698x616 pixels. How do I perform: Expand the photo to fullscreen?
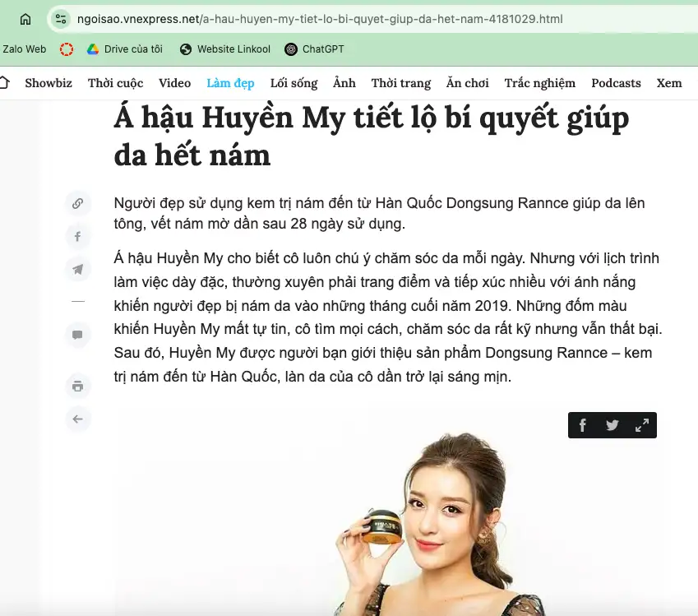click(642, 425)
